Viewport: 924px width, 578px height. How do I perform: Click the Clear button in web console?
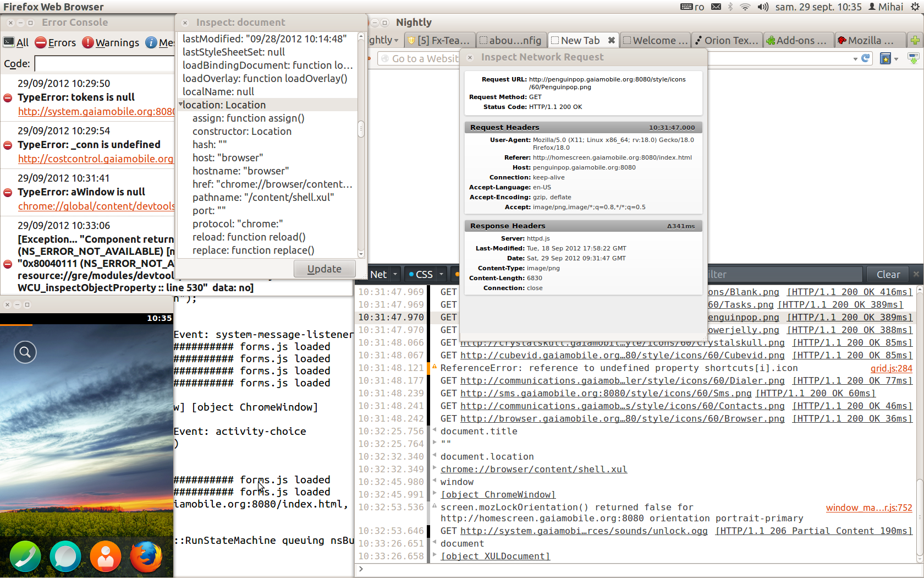[x=888, y=274]
